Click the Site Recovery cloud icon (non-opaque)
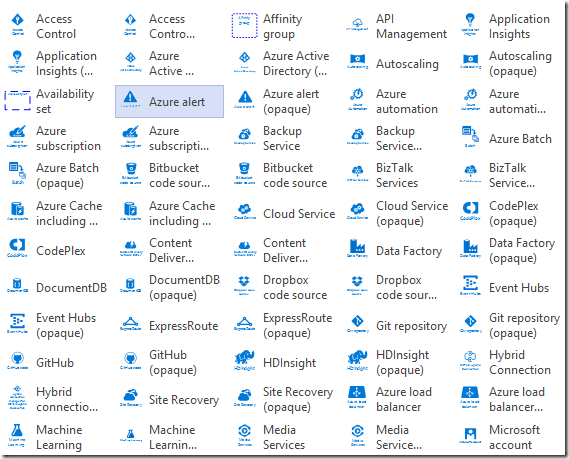Viewport: 569px width, 459px height. point(131,398)
